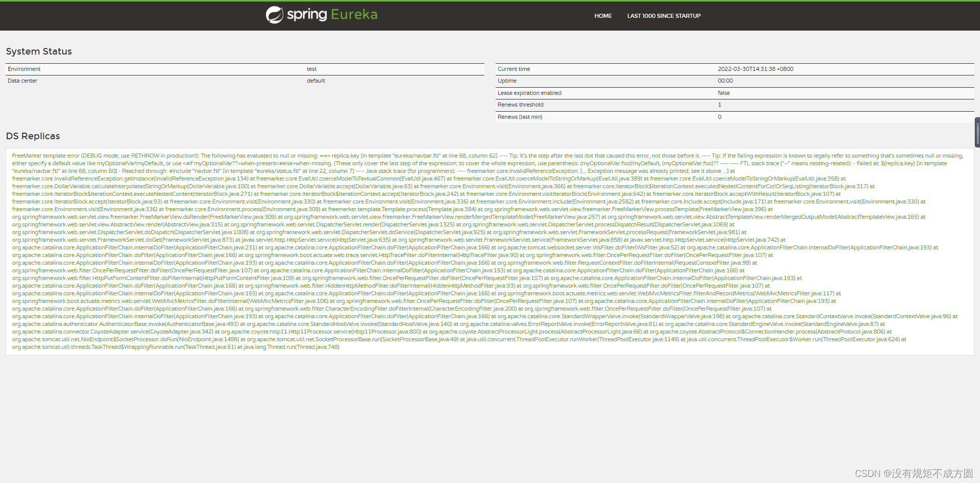Click the 'false' lease expiration value
Image resolution: width=980 pixels, height=483 pixels.
coord(724,93)
